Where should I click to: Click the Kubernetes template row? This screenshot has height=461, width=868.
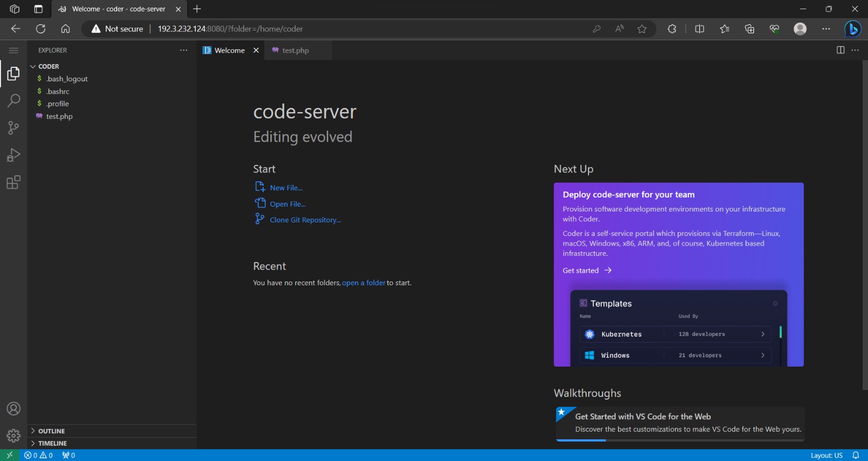point(675,334)
